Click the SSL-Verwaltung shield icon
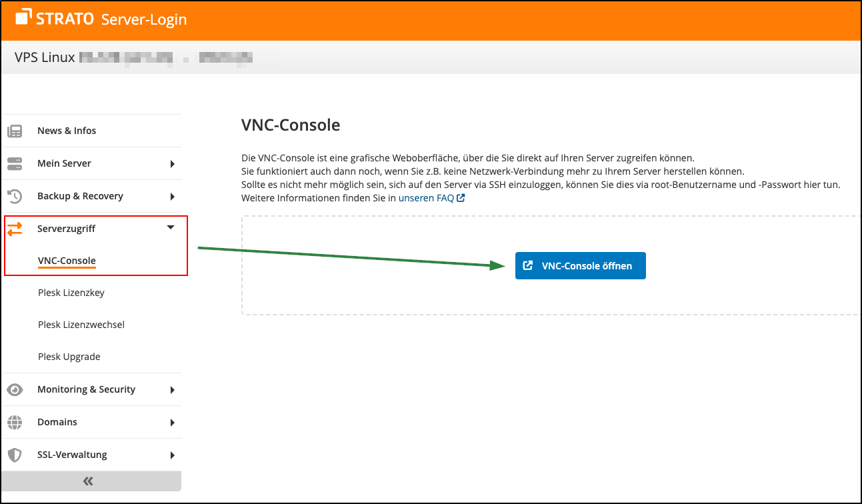 [x=15, y=454]
